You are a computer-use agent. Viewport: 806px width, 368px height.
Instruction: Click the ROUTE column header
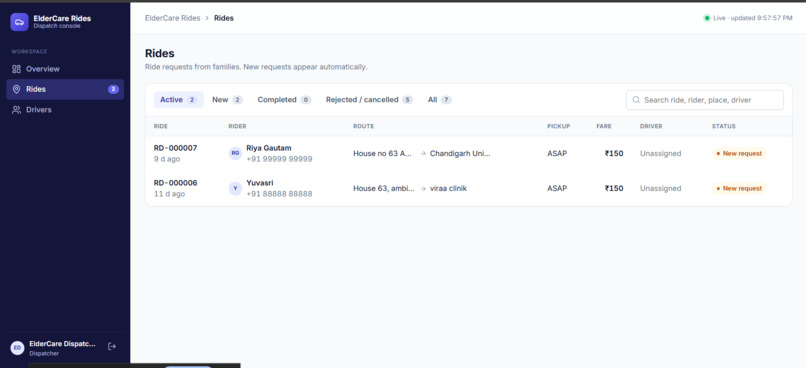coord(363,126)
